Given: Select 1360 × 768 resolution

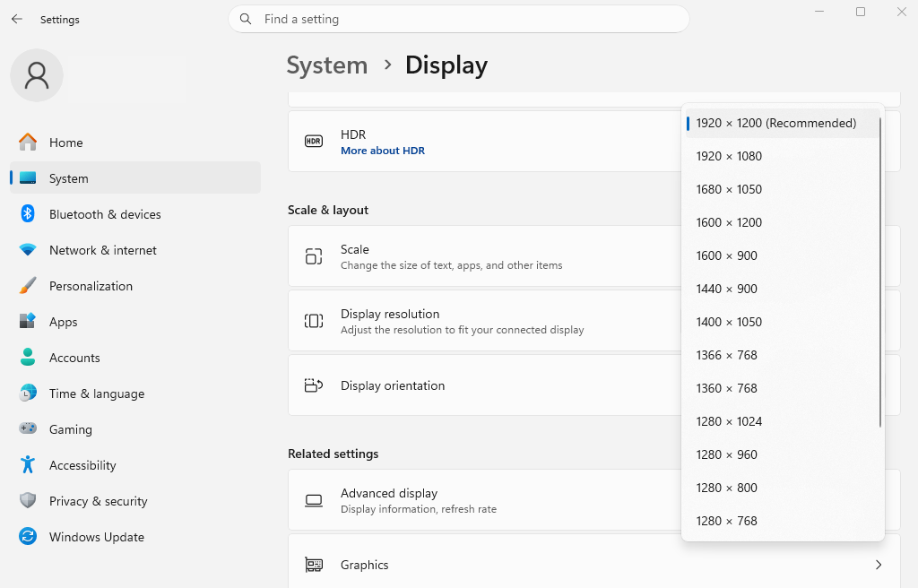Looking at the screenshot, I should pos(783,388).
